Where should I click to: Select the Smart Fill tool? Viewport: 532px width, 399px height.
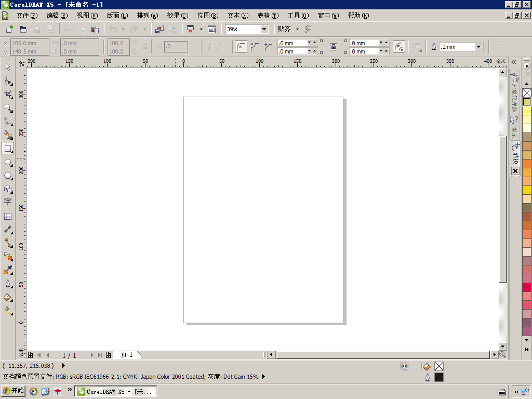pyautogui.click(x=8, y=135)
